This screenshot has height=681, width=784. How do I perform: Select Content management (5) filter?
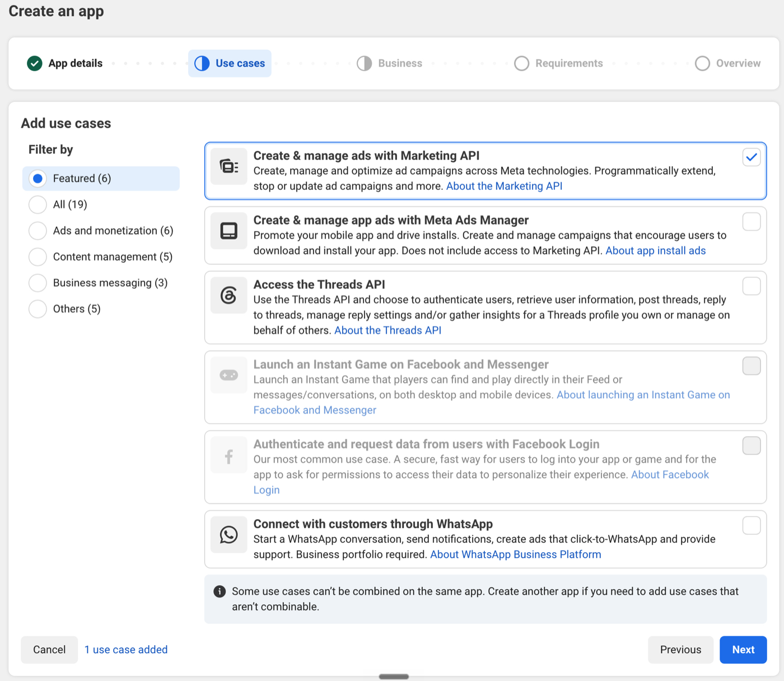pos(38,256)
